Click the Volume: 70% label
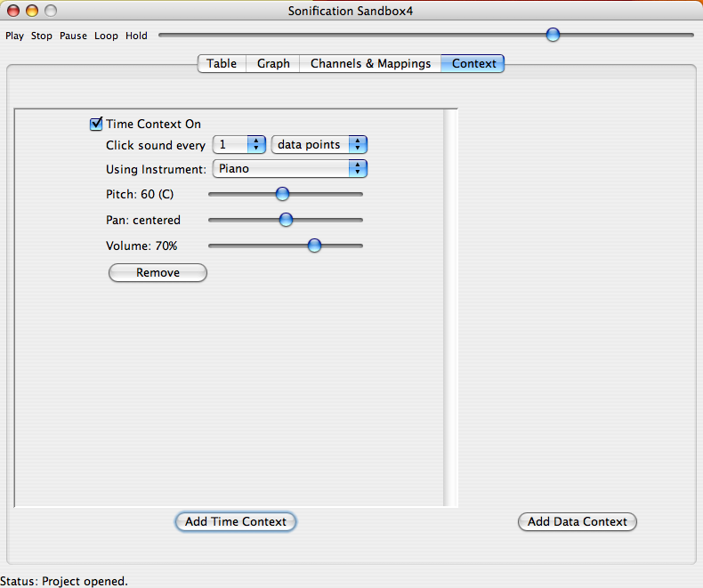The image size is (703, 588). pyautogui.click(x=141, y=246)
